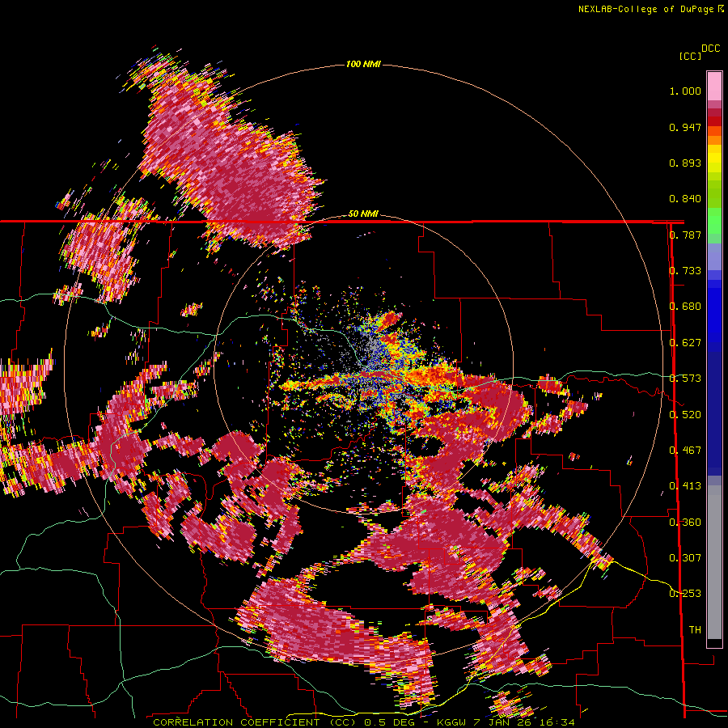Select the 0.840 legend value
This screenshot has width=728, height=728.
[x=685, y=199]
